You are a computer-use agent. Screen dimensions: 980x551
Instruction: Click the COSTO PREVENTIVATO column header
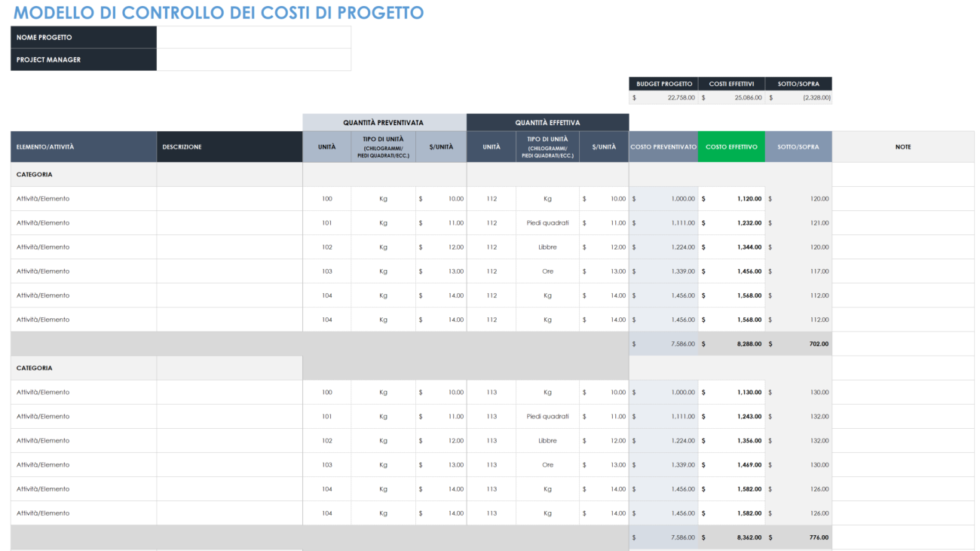point(663,146)
